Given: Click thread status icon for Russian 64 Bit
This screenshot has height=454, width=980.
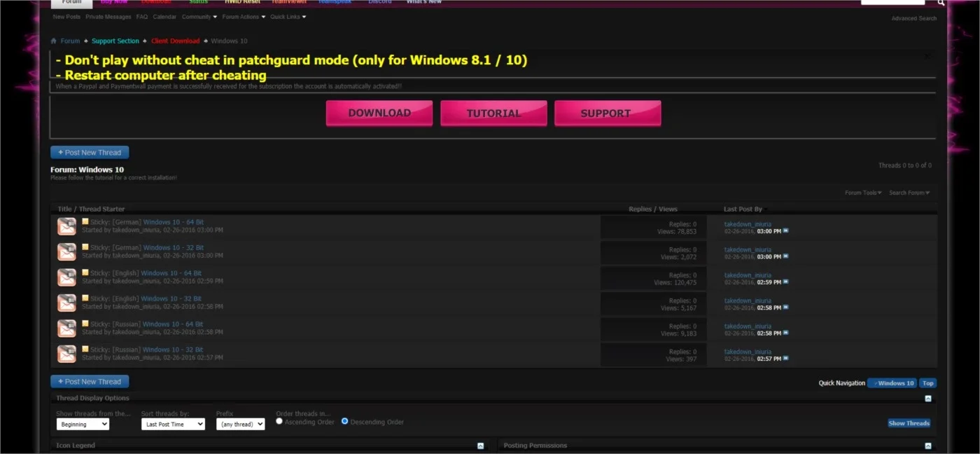Looking at the screenshot, I should (66, 328).
